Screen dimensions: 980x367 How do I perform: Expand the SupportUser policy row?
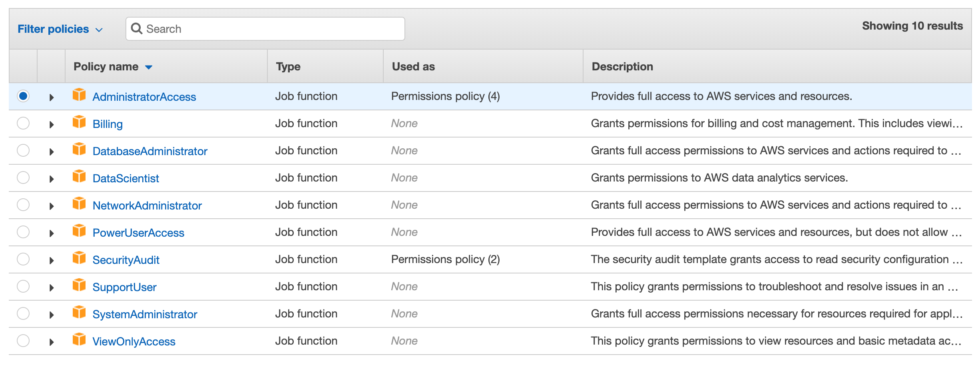(x=52, y=287)
